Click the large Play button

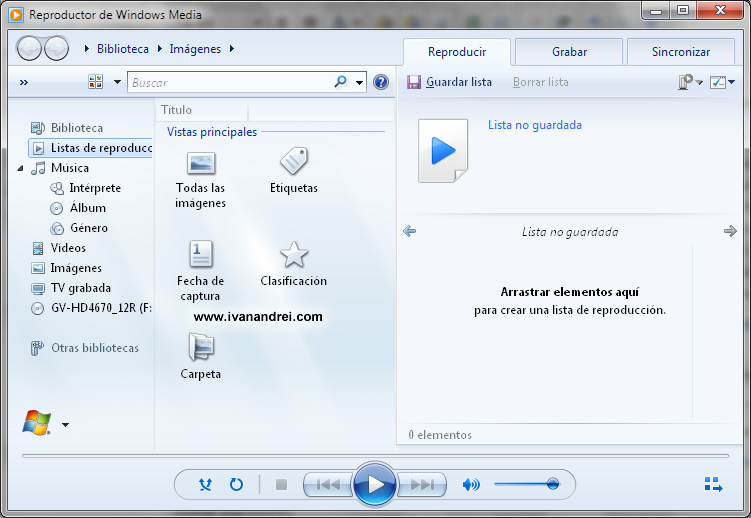(x=375, y=484)
